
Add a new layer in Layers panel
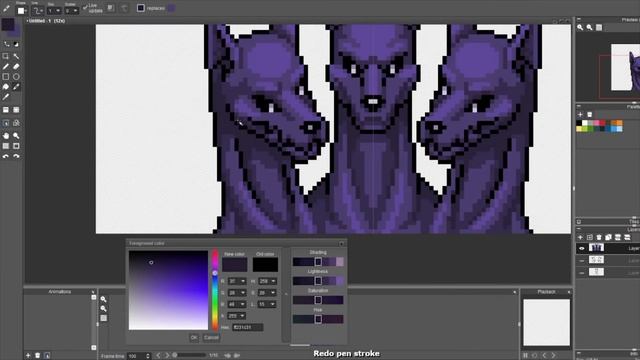(580, 237)
